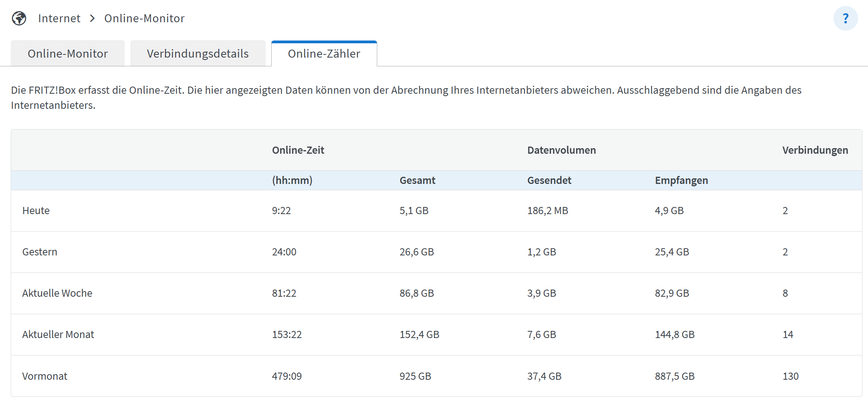
Task: Switch to the Online-Monitor tab
Action: 67,53
